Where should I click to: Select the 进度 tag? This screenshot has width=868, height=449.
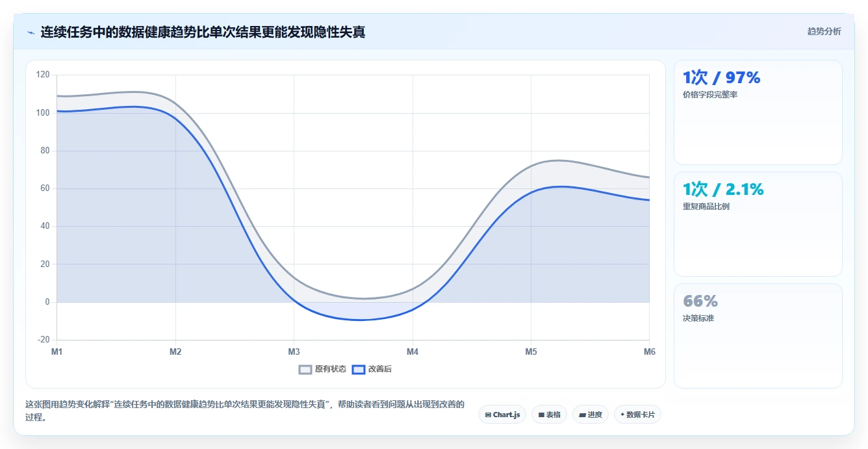591,415
